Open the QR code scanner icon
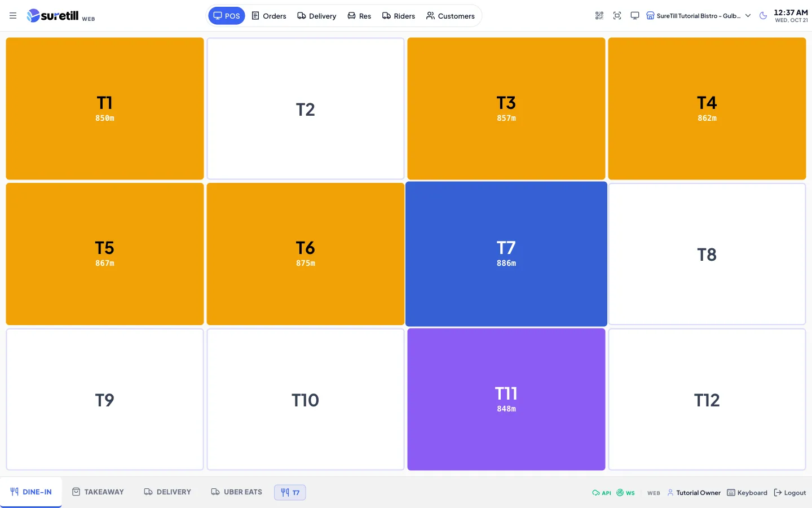The image size is (812, 508). 599,16
